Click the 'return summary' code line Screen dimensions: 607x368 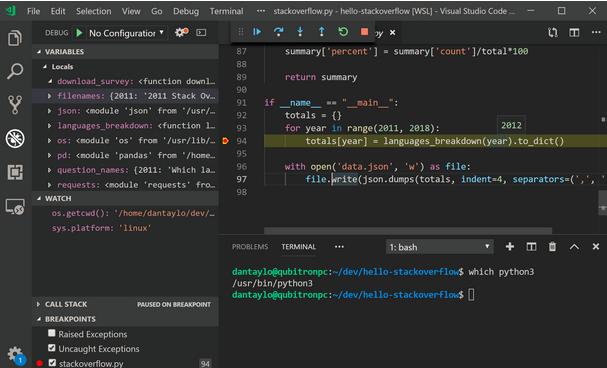tap(321, 77)
